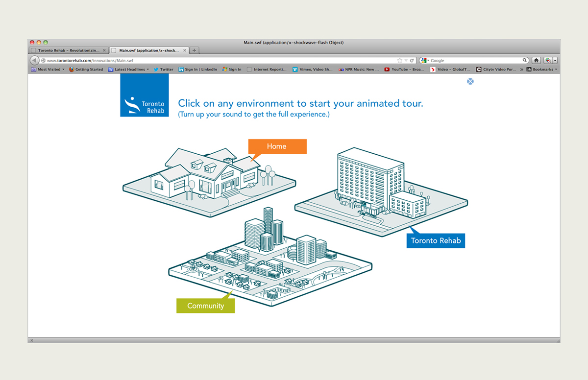This screenshot has height=380, width=588.
Task: Bookmark this page with the star icon
Action: point(400,60)
